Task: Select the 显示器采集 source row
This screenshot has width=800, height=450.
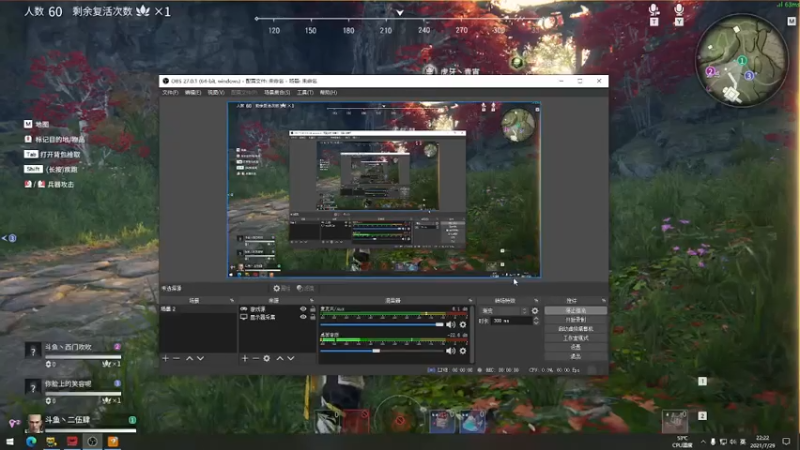Action: 278,317
